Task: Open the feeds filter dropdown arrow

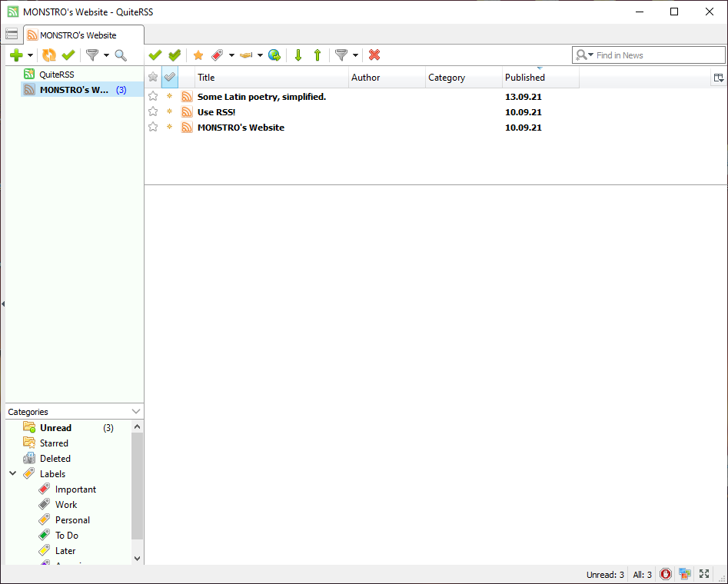Action: (x=106, y=55)
